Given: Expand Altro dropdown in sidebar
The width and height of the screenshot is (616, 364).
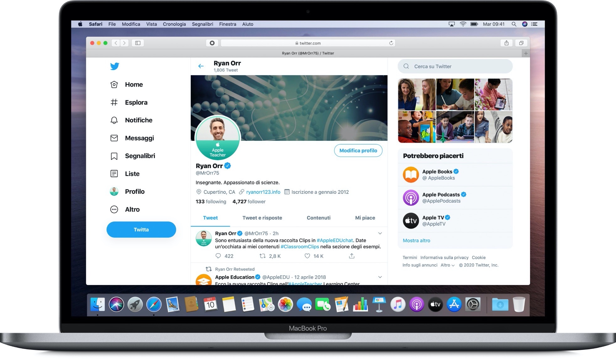Looking at the screenshot, I should pyautogui.click(x=133, y=209).
